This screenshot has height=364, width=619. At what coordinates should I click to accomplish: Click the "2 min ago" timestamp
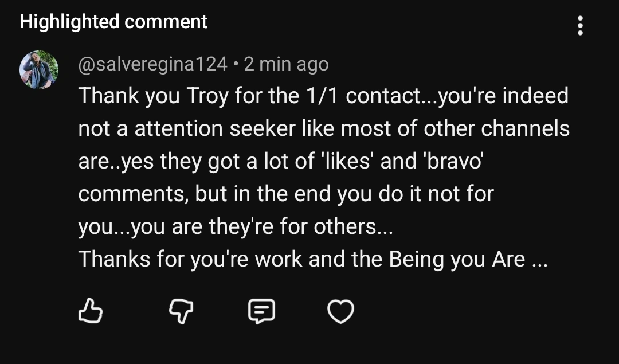pyautogui.click(x=287, y=64)
